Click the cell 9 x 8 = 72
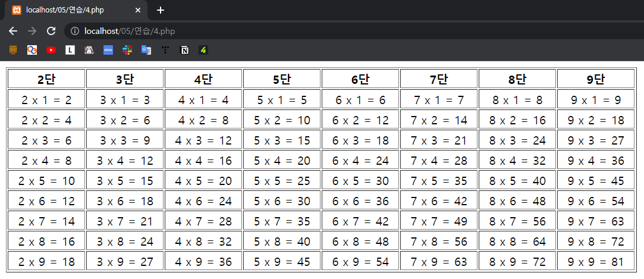Screen dimensions: 644x279 coord(596,241)
